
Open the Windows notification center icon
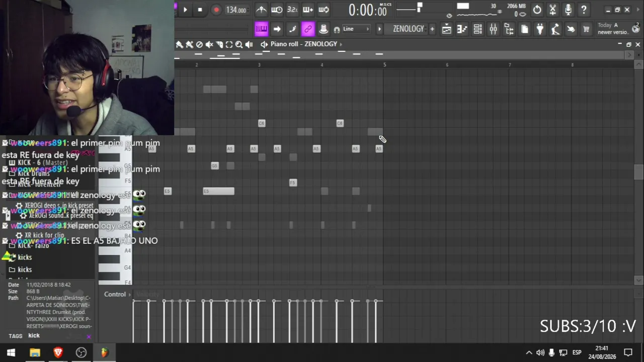(x=628, y=352)
